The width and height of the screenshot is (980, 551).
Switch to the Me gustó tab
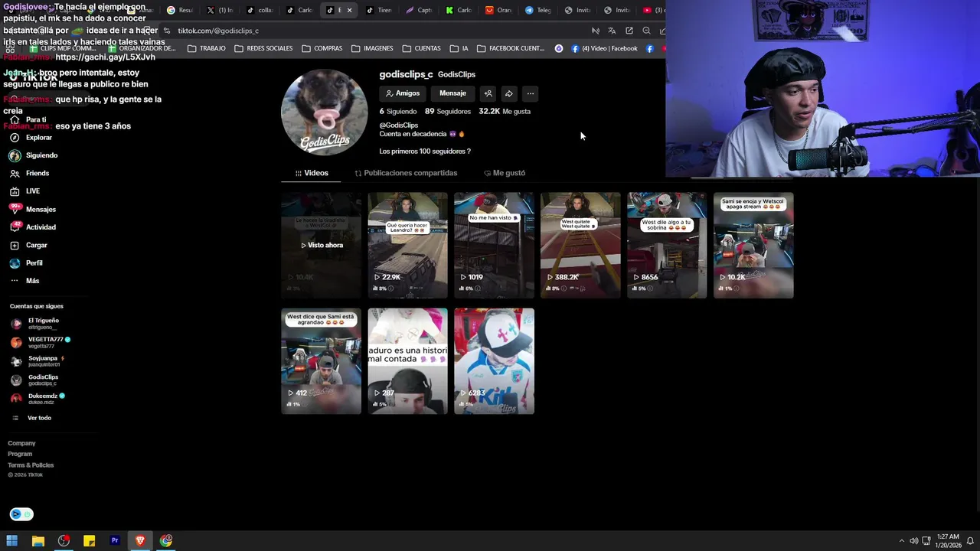pyautogui.click(x=505, y=173)
